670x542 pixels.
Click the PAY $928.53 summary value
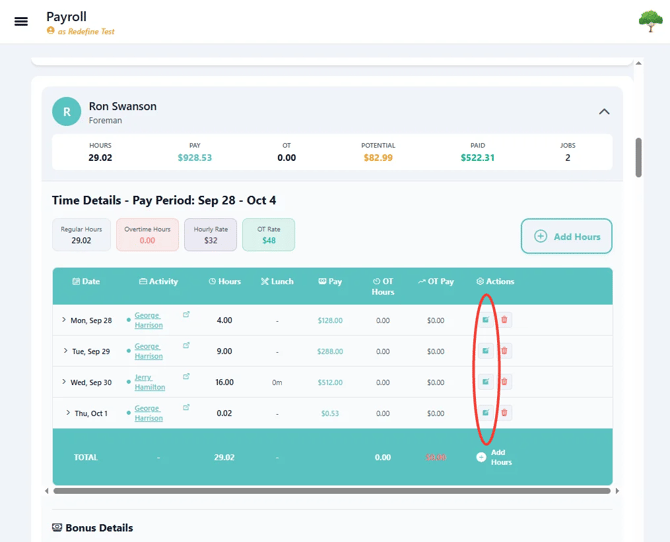point(195,158)
